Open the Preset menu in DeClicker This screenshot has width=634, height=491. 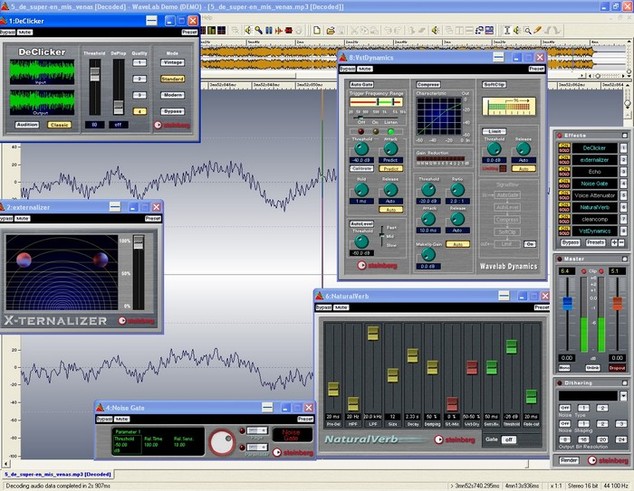tap(189, 32)
